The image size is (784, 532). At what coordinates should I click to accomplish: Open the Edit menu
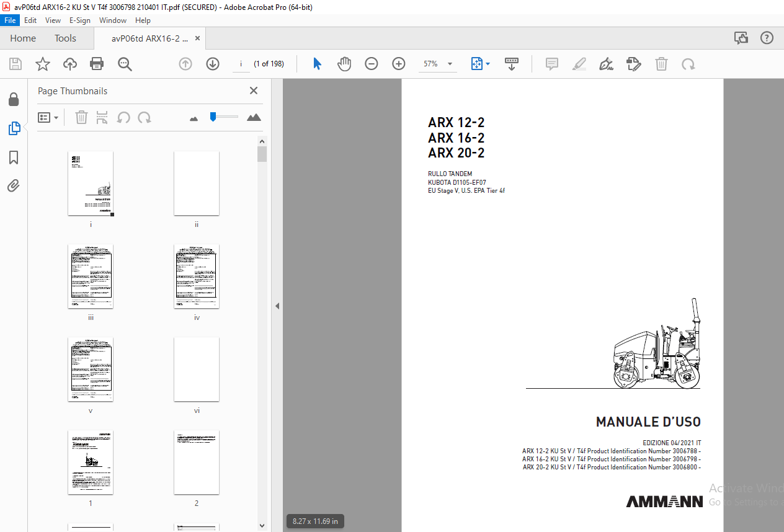30,20
